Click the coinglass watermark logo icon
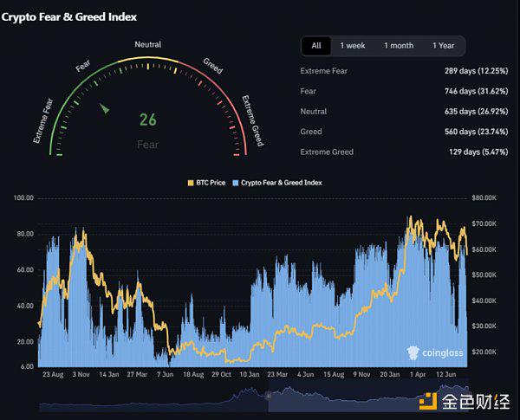The image size is (520, 420). 414,352
